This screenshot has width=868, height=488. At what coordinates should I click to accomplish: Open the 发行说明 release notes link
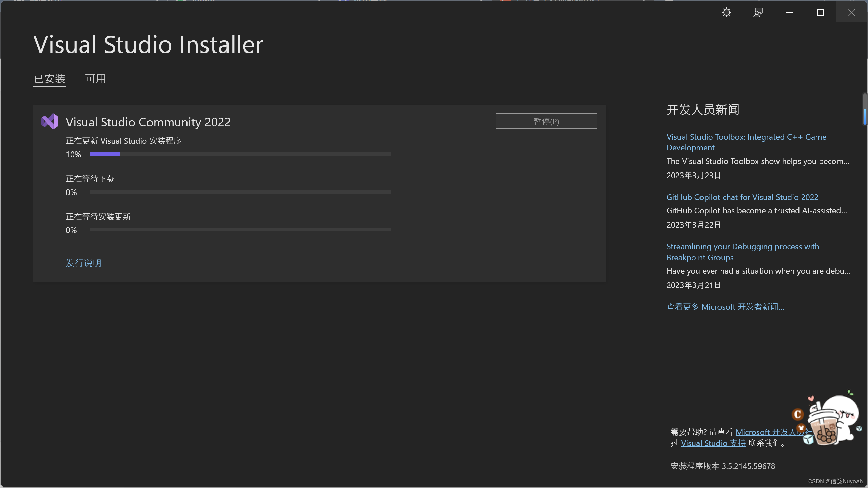click(x=83, y=263)
